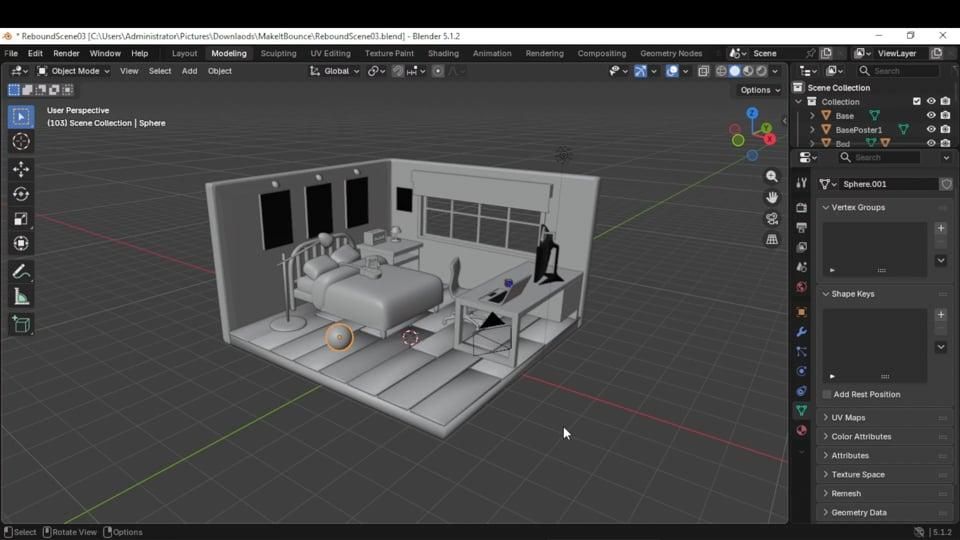Switch to solid viewport shading
Image resolution: width=960 pixels, height=540 pixels.
tap(735, 71)
